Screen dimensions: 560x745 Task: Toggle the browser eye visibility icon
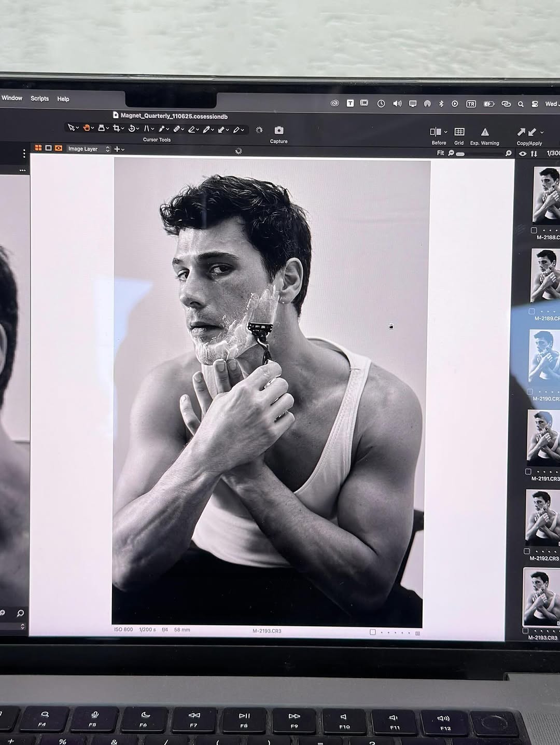(523, 154)
